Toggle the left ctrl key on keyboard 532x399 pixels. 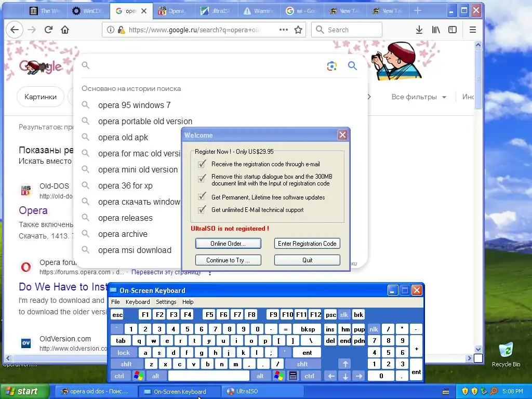tap(119, 376)
